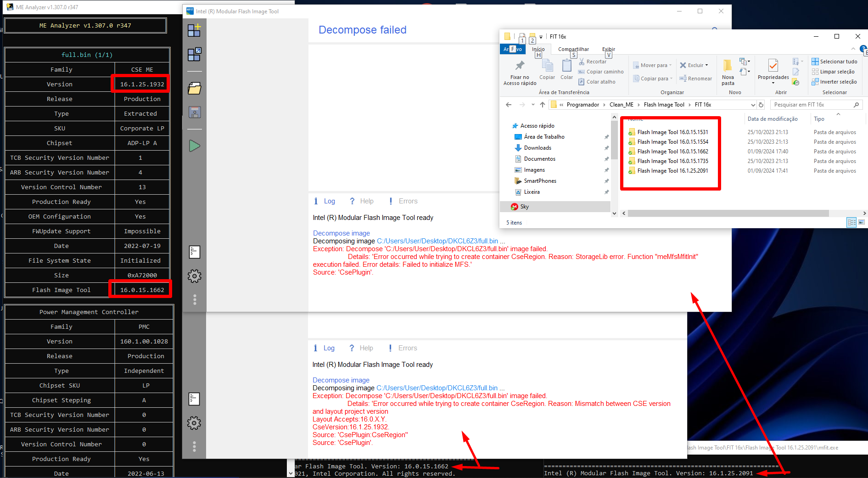Click Decompose image link in front log
Screen dimensions: 868x478
(x=342, y=233)
